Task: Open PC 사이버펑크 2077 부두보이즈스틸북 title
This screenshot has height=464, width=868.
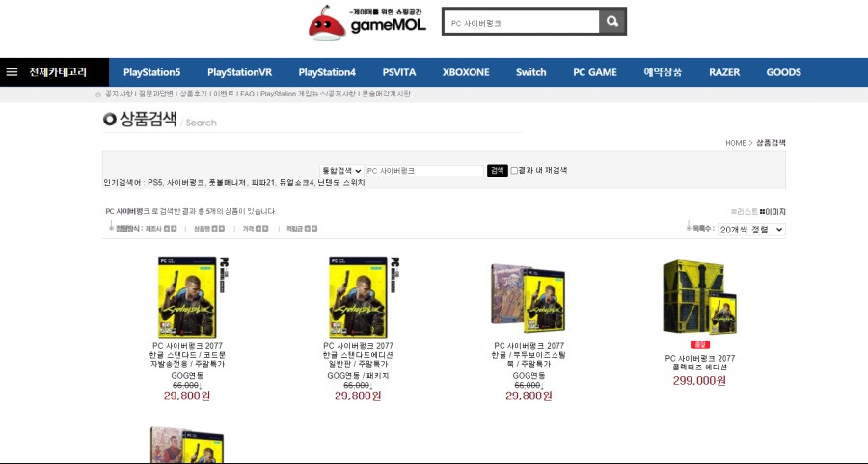Action: 529,355
